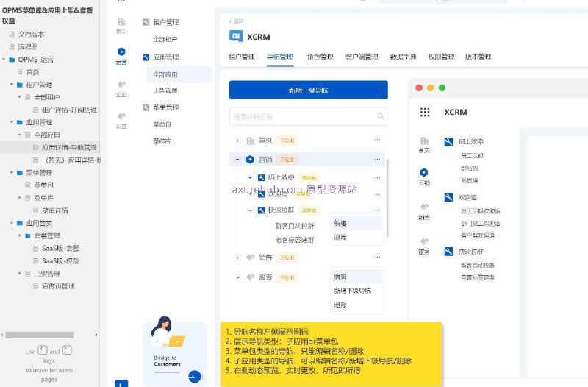Viewport: 588px width, 387px height.
Task: Choose 删除 in the 快速拉群 popup menu
Action: coord(356,237)
